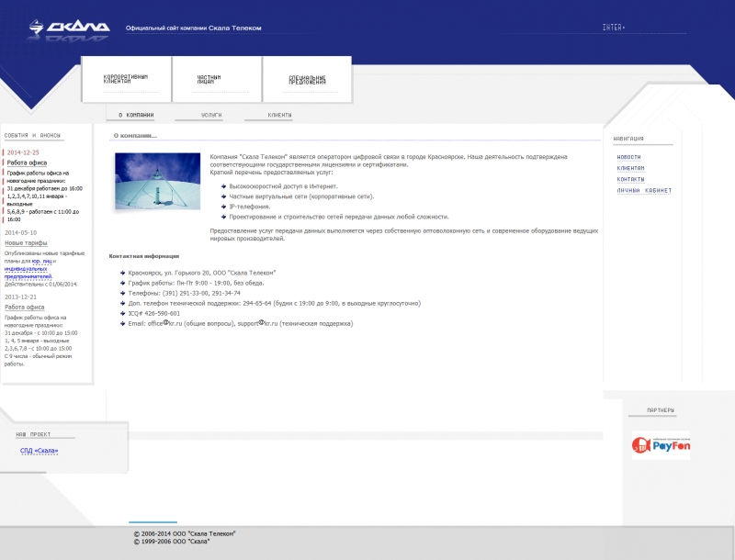
Task: Open the PayFon partner banner
Action: (661, 445)
